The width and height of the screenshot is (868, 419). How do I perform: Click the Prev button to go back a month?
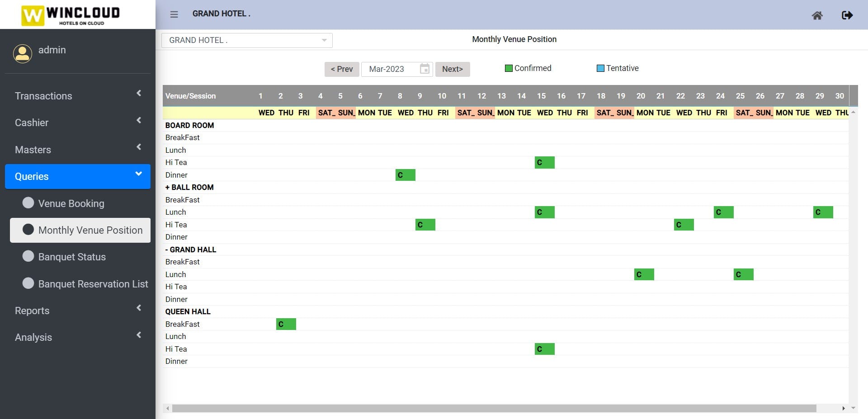coord(342,69)
